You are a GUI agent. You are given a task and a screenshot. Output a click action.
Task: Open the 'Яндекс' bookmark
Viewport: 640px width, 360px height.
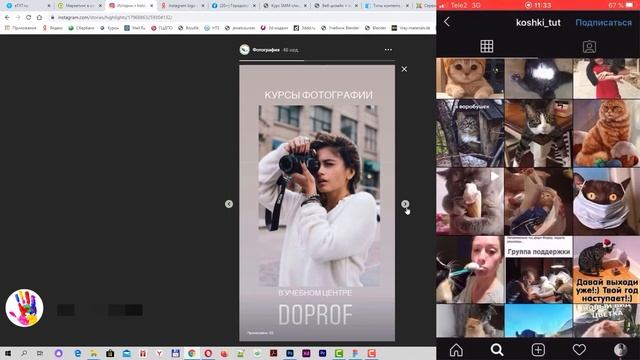[53, 28]
